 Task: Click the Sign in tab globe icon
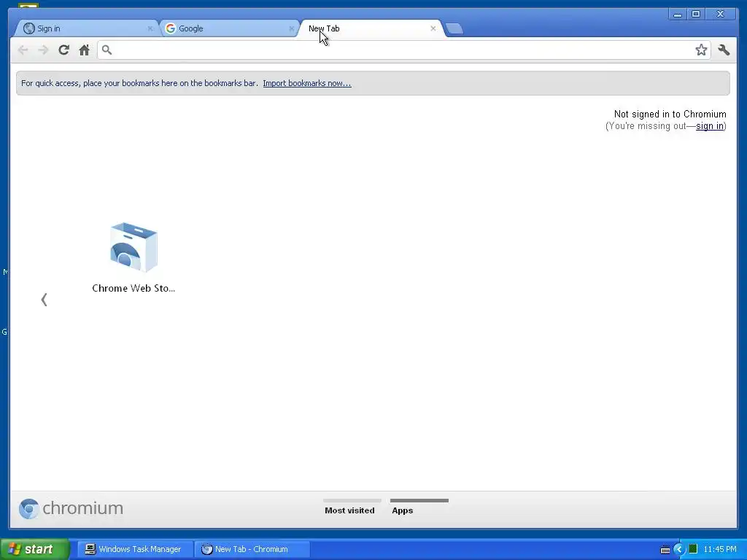29,28
